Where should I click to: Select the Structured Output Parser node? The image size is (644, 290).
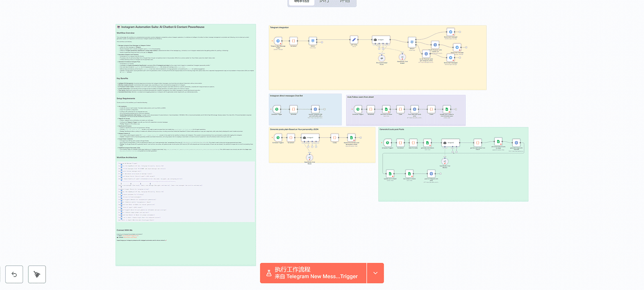[x=381, y=58]
